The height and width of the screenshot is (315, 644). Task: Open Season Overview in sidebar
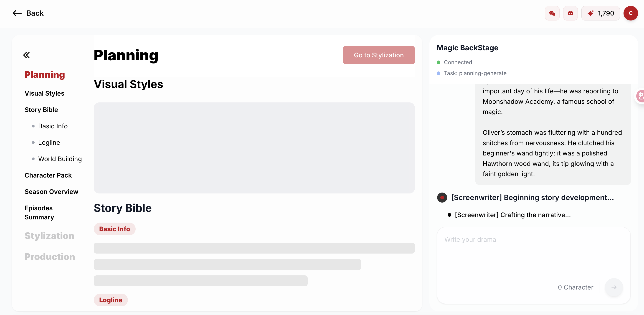(x=51, y=191)
